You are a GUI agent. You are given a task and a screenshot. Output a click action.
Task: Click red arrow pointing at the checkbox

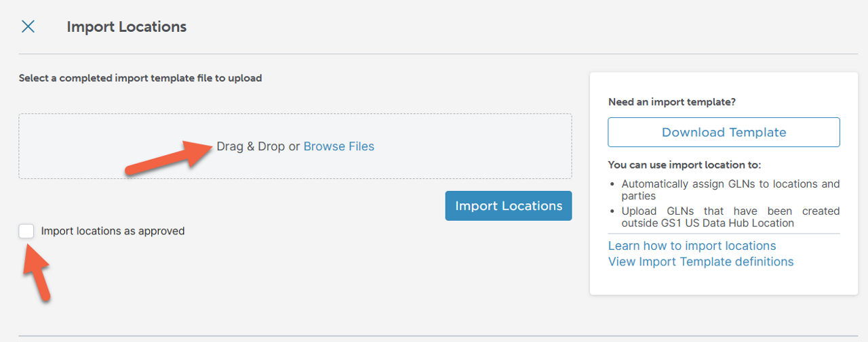click(x=38, y=272)
